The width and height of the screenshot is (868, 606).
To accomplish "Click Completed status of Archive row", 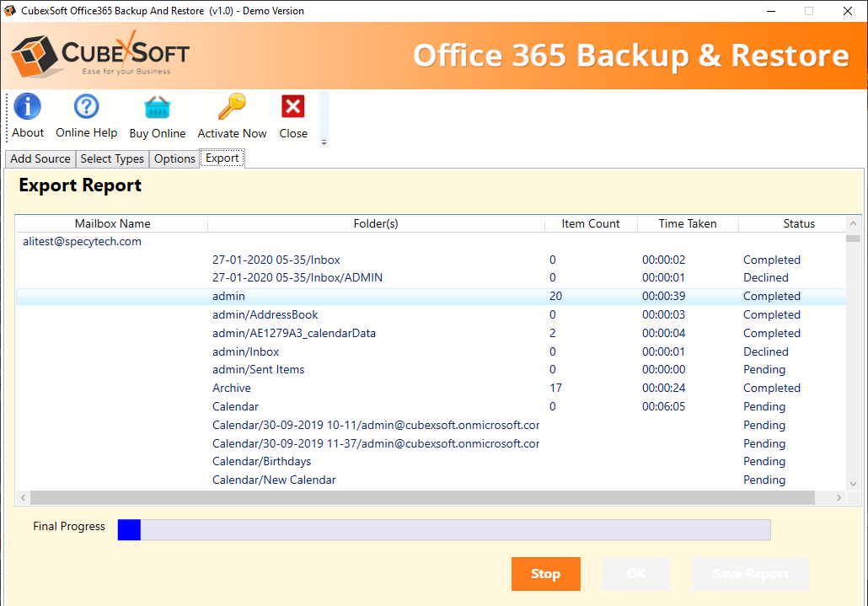I will 772,388.
